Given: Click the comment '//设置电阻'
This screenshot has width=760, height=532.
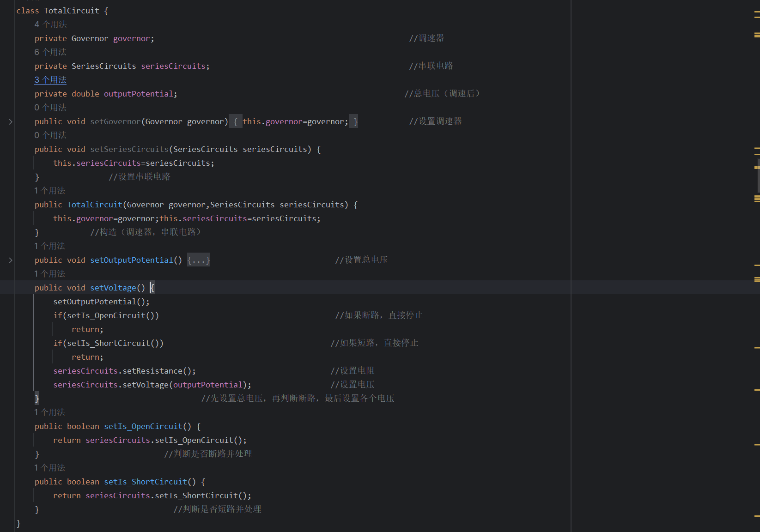Looking at the screenshot, I should 353,370.
